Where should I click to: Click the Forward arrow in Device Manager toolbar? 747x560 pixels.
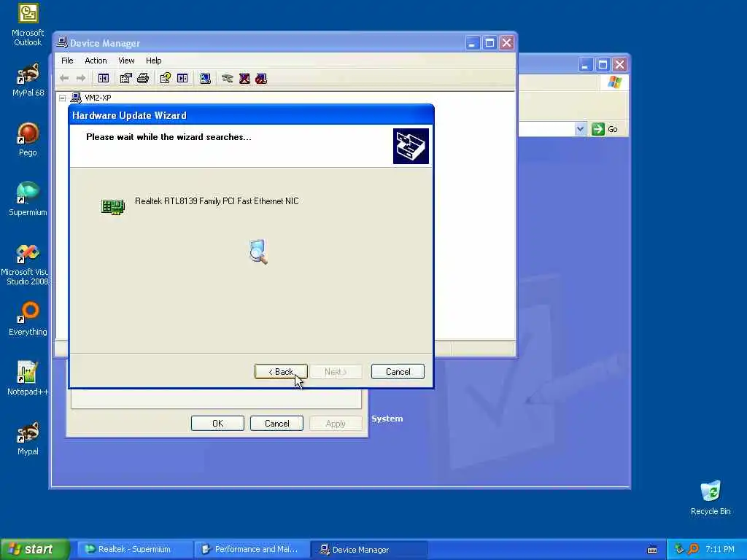(x=81, y=78)
